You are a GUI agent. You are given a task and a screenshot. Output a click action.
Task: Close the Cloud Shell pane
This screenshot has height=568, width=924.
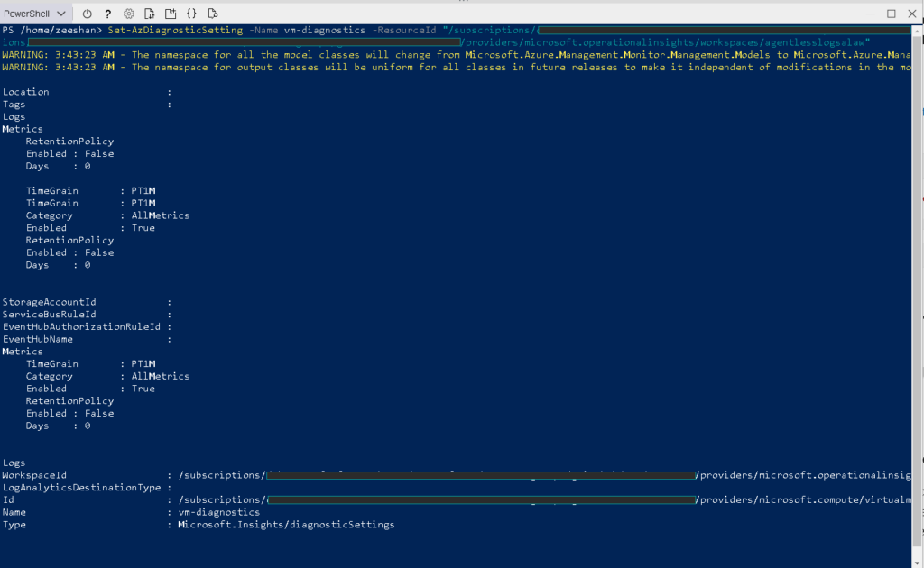pos(910,14)
